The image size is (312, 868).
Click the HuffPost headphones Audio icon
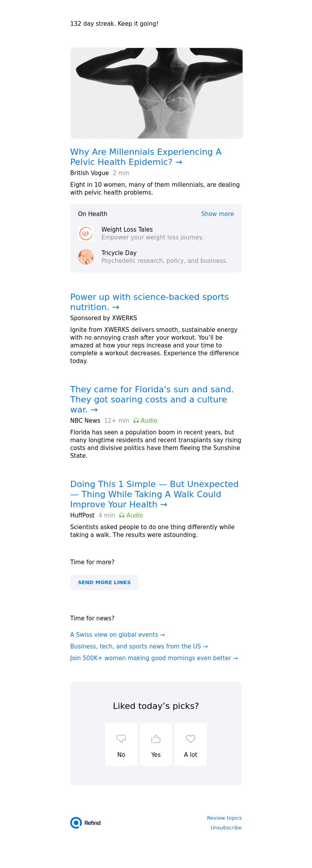tap(122, 515)
